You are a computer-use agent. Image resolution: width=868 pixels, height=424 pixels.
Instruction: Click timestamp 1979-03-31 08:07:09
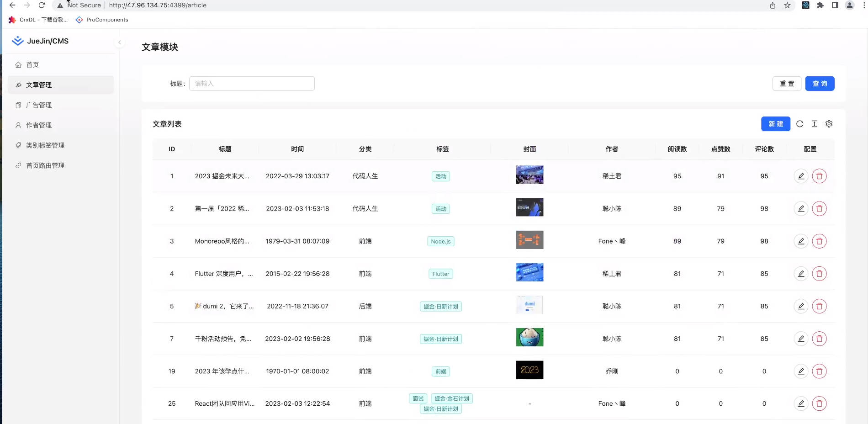tap(297, 241)
